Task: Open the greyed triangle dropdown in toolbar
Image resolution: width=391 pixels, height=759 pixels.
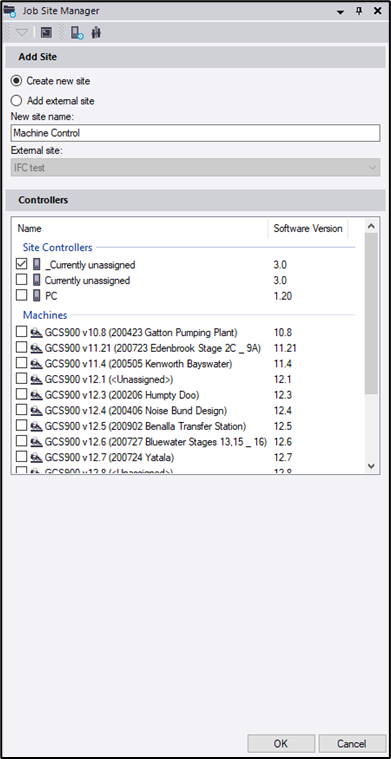Action: click(22, 33)
